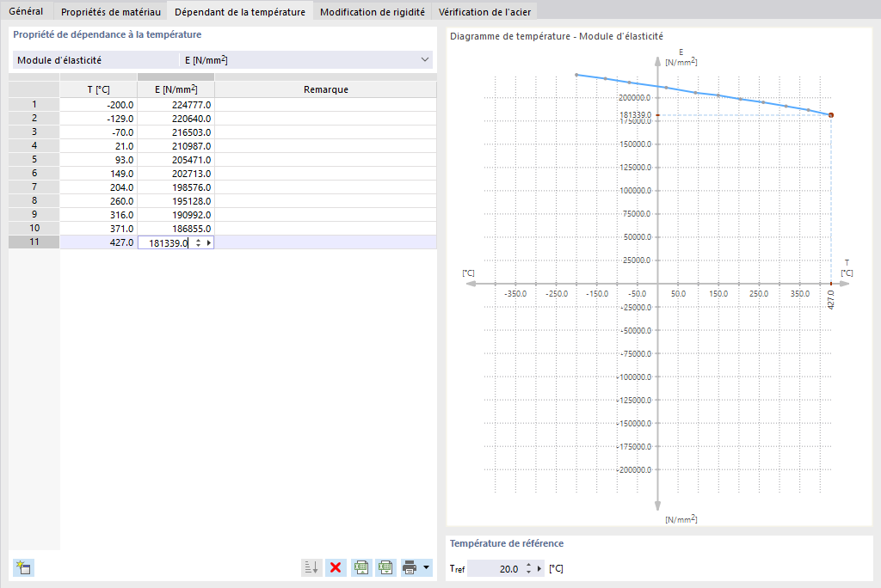Click the E [N/mm²] column header
Image resolution: width=881 pixels, height=588 pixels.
click(x=176, y=89)
